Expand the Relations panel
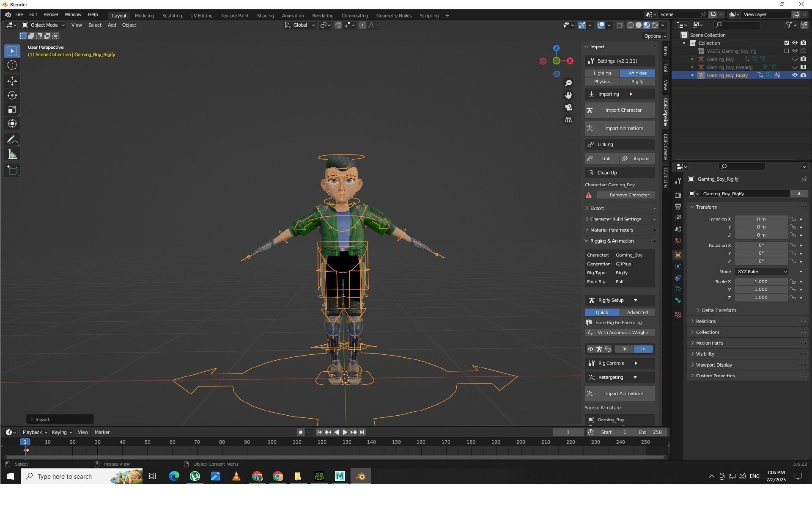Image resolution: width=812 pixels, height=508 pixels. click(x=705, y=322)
